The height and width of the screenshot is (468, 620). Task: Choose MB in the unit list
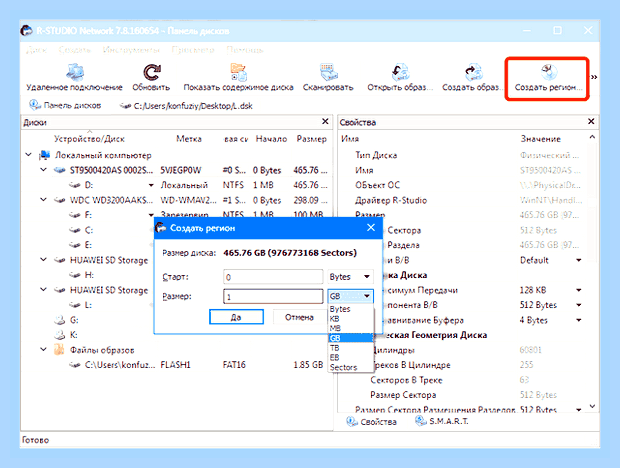[x=350, y=328]
